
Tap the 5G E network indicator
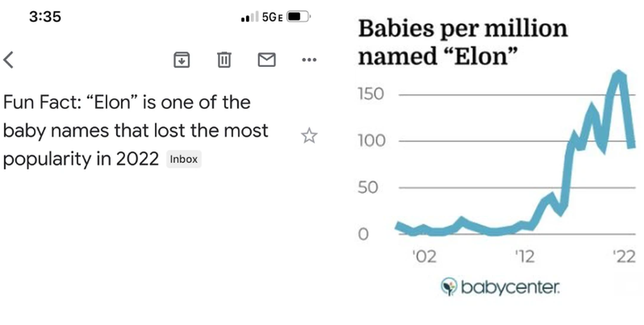click(x=272, y=17)
